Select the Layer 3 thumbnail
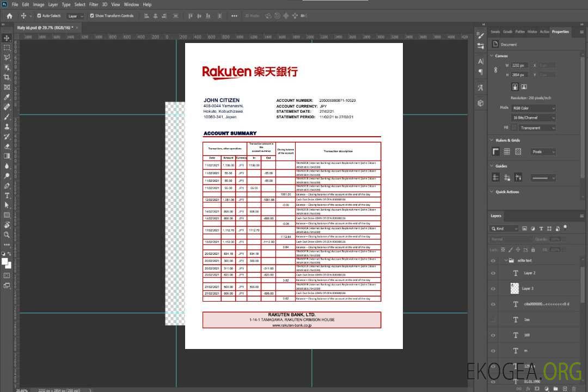 pos(515,289)
